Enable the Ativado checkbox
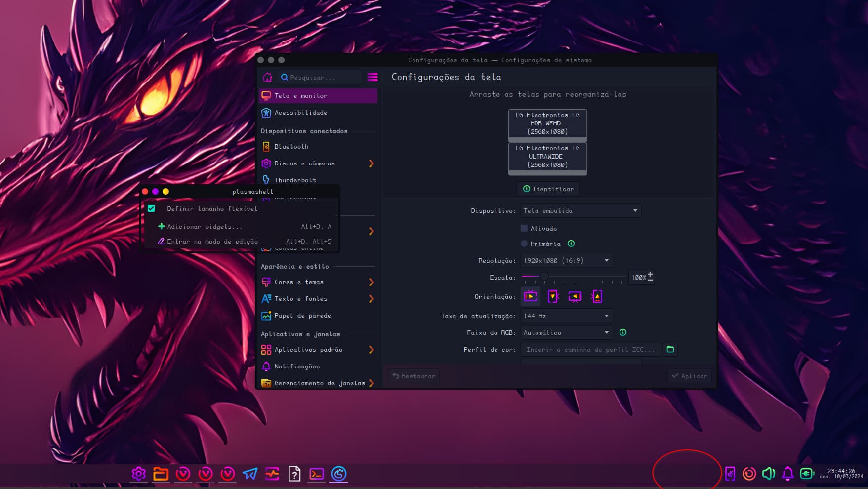This screenshot has height=489, width=868. click(524, 228)
